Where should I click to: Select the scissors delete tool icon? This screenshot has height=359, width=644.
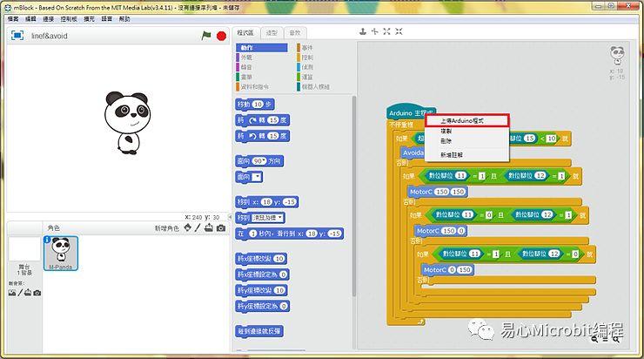(x=374, y=31)
